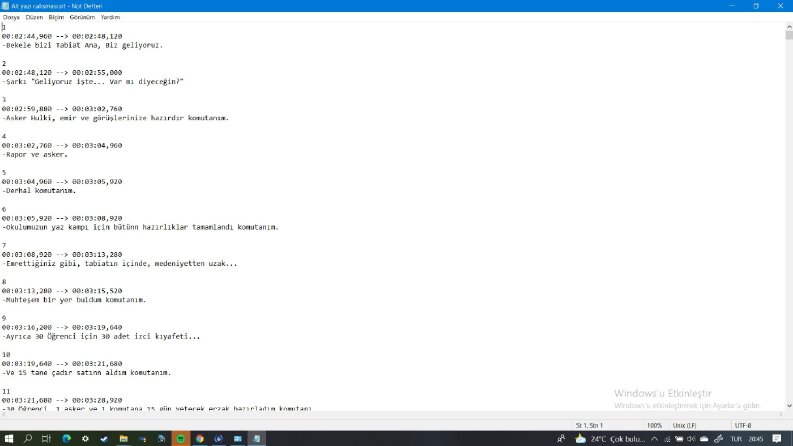Click subtitle index number 6

tap(4, 209)
